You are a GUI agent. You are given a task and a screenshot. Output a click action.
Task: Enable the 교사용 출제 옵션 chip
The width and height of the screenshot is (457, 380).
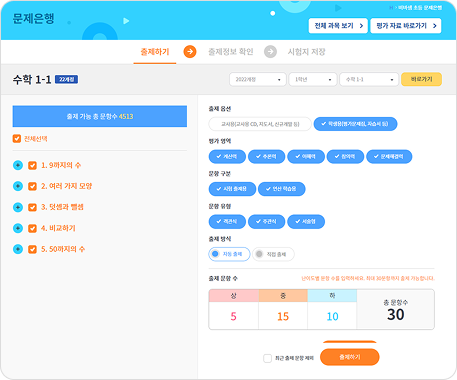(260, 124)
